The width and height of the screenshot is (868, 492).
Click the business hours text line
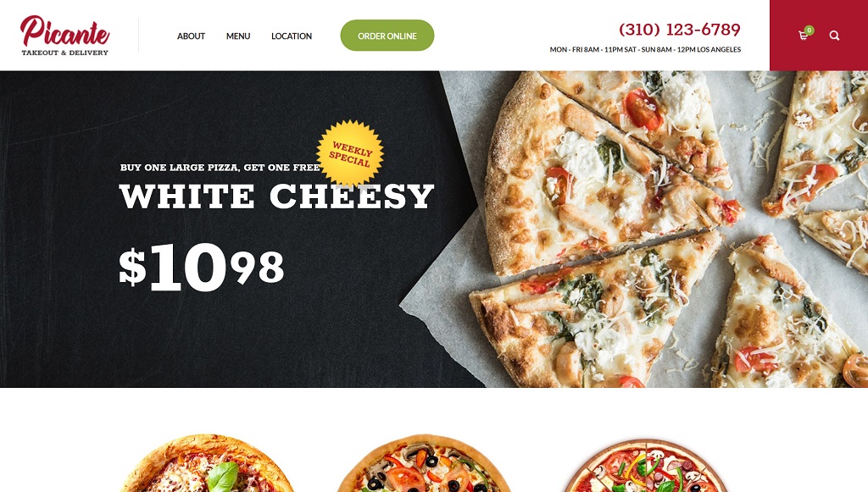pos(645,49)
